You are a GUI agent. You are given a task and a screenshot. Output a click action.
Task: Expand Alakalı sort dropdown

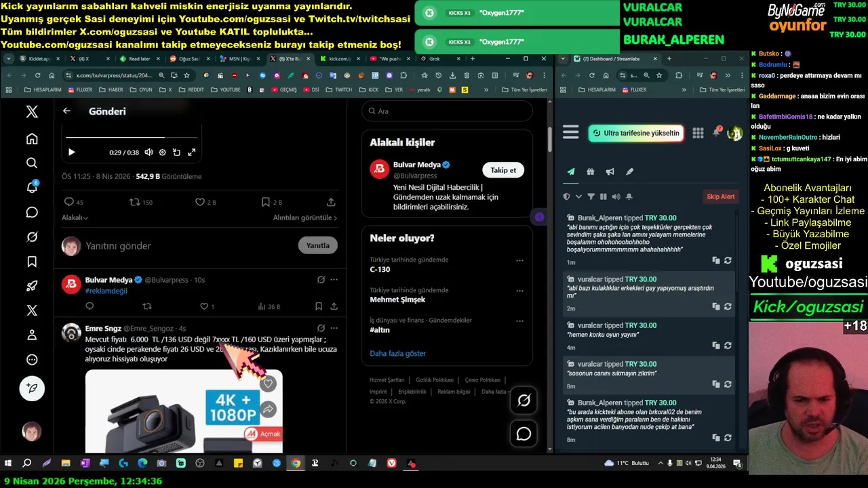click(75, 218)
